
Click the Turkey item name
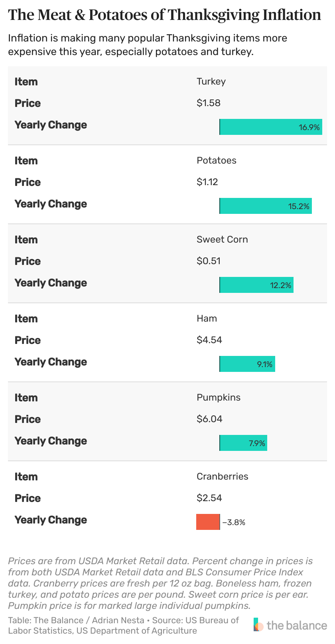[211, 81]
